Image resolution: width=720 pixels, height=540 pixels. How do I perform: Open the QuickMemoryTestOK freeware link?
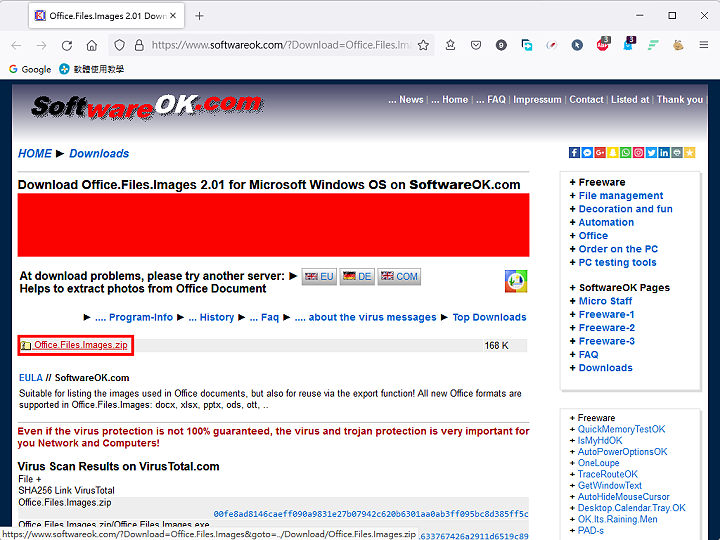tap(621, 429)
